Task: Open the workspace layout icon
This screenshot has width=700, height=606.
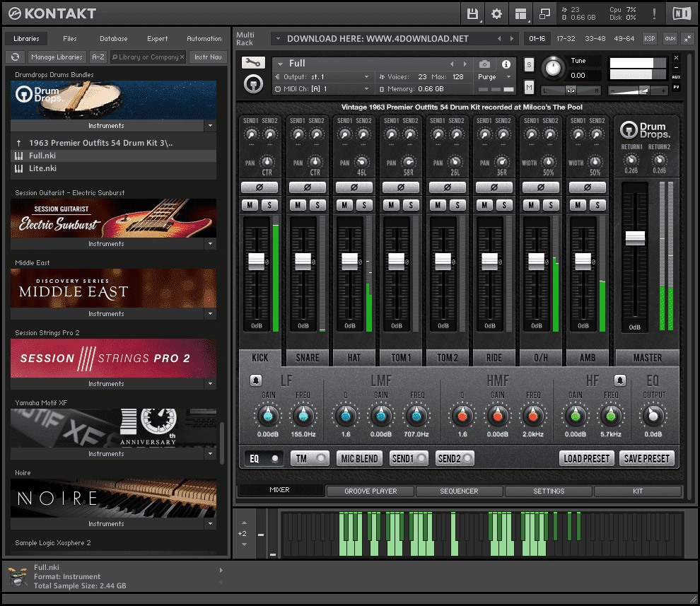Action: click(520, 14)
